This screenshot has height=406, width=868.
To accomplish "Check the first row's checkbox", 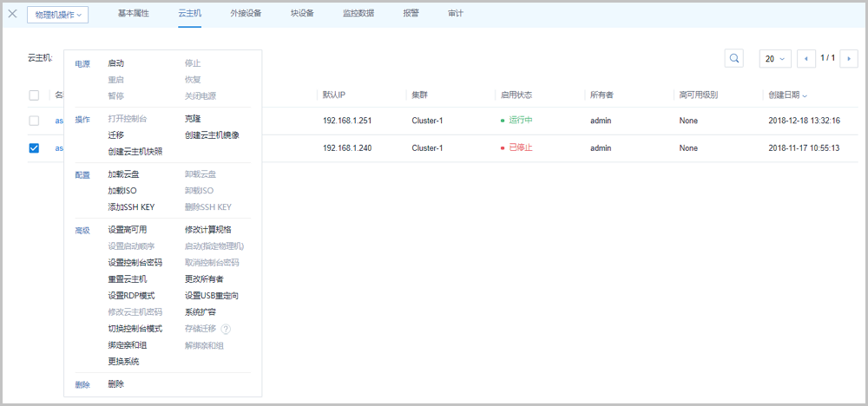I will pos(34,121).
